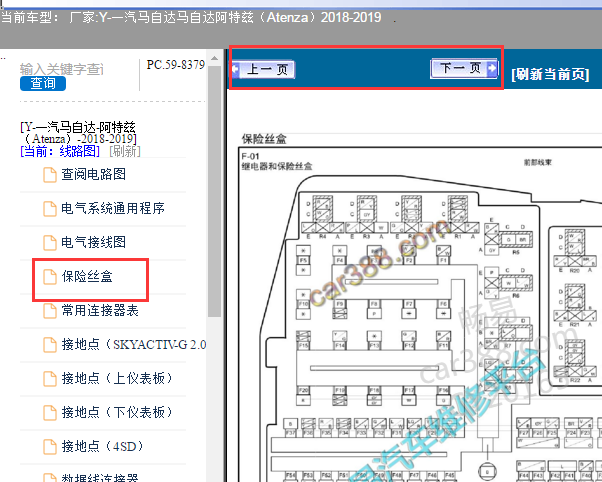
Task: Click the 查询 search button
Action: [x=43, y=83]
